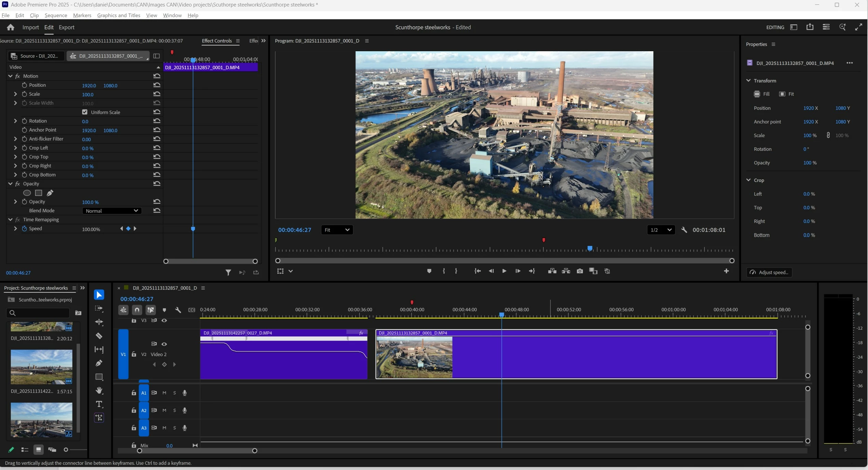868x470 pixels.
Task: Click Add Marker in Program monitor
Action: pyautogui.click(x=429, y=271)
